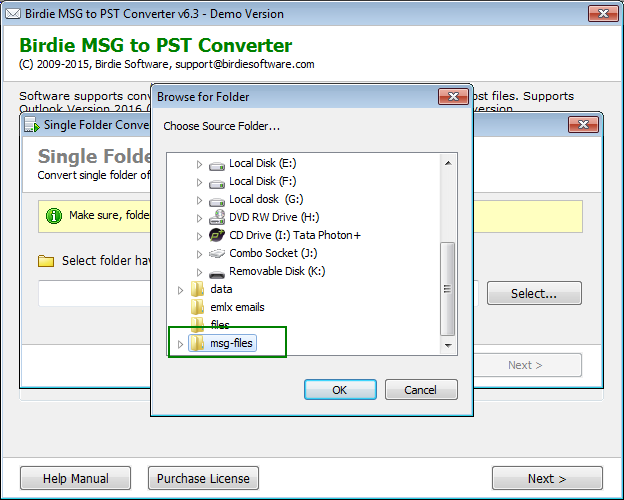Click the files folder icon
This screenshot has width=624, height=500.
(x=198, y=324)
